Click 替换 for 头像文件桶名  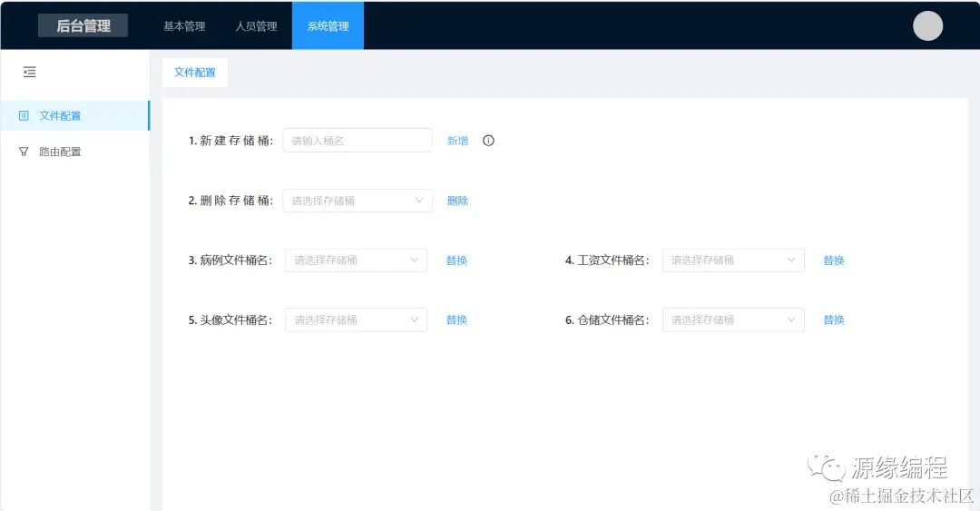(456, 319)
